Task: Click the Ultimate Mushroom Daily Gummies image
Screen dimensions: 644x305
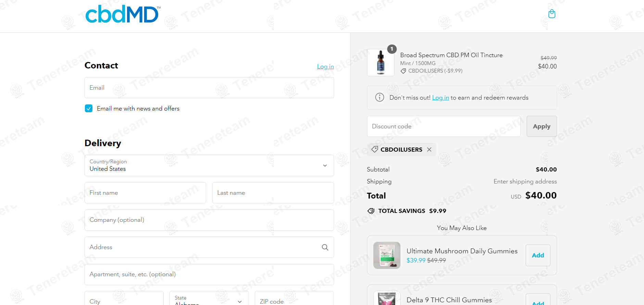Action: [387, 255]
